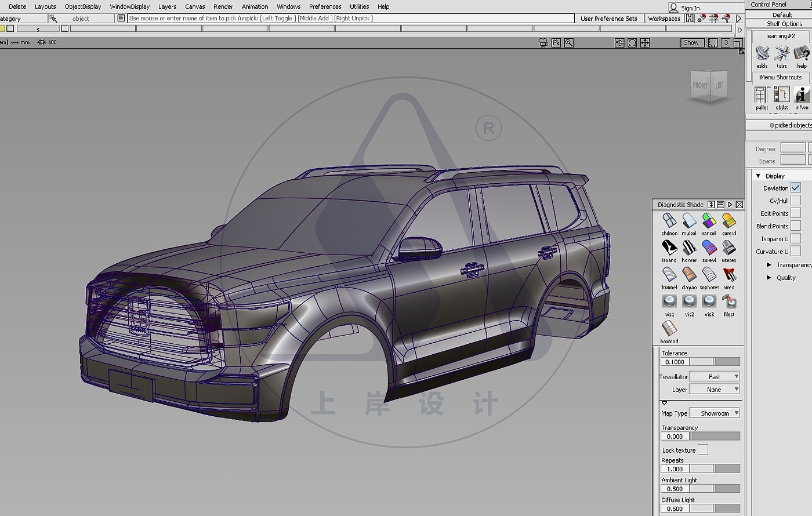Screen dimensions: 812x516
Task: Turn off shading with shdnon icon
Action: pos(669,221)
